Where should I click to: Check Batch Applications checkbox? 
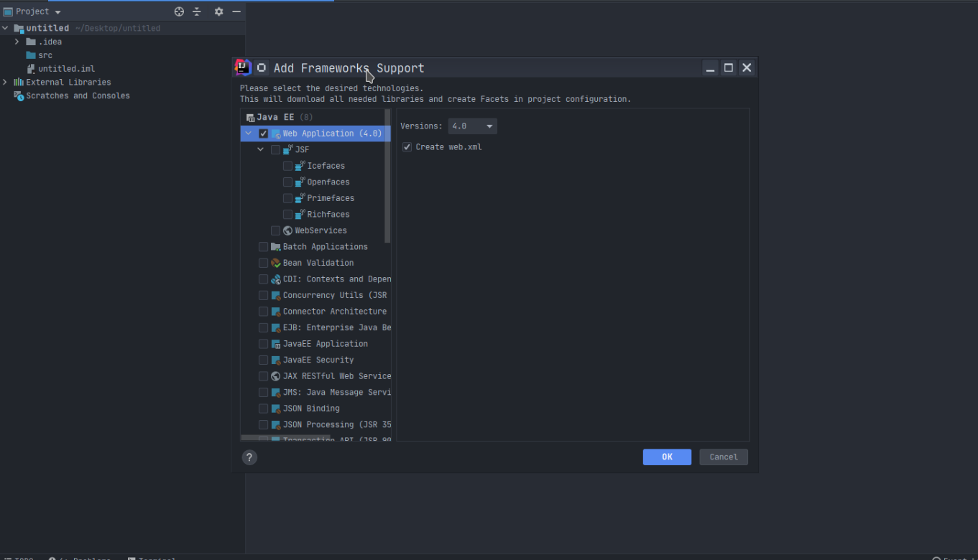point(264,246)
